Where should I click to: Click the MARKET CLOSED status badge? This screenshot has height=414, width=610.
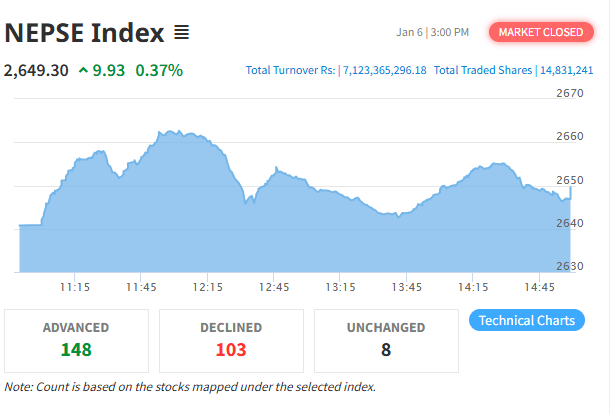540,32
